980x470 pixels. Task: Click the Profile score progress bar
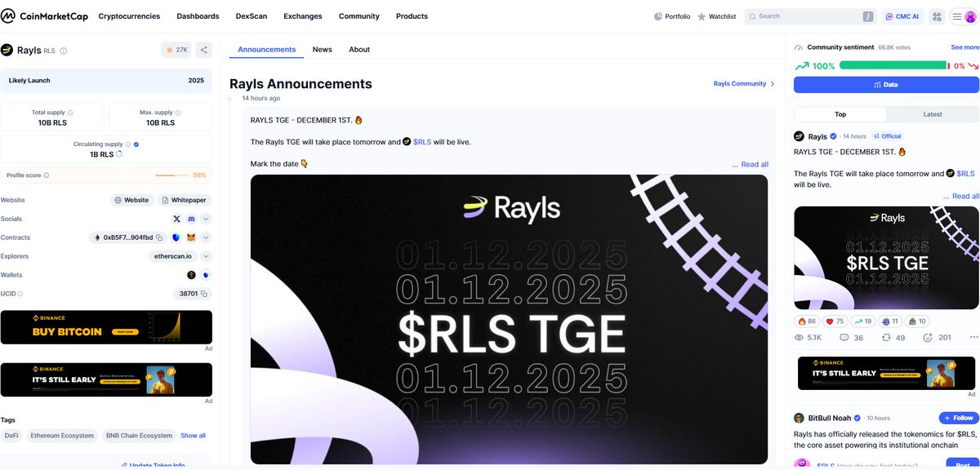[171, 175]
